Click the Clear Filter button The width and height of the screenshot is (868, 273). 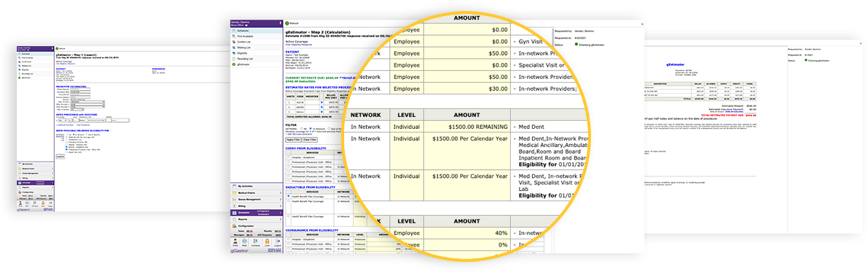click(x=310, y=140)
